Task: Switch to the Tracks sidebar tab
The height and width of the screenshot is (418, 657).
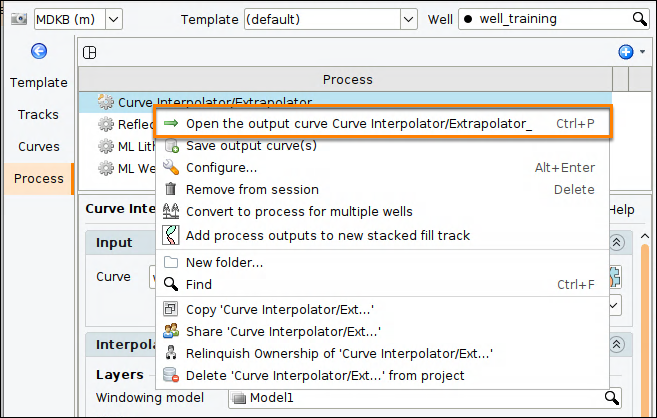Action: 38,114
